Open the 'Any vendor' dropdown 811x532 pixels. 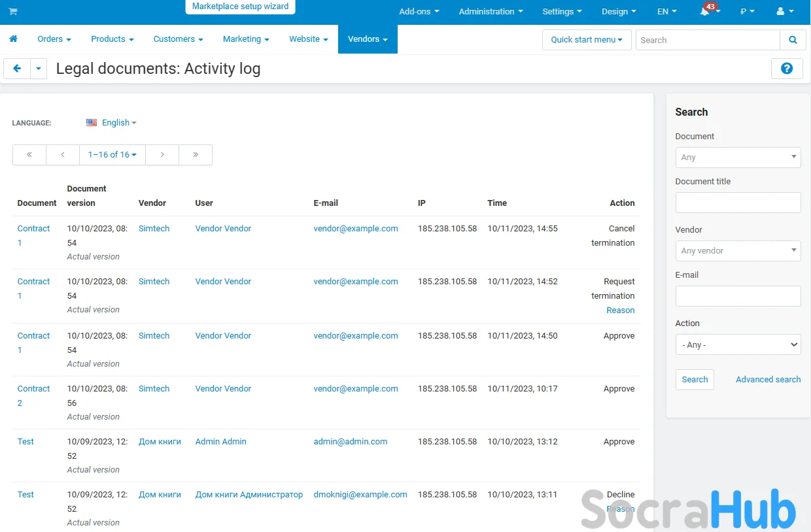pyautogui.click(x=738, y=251)
